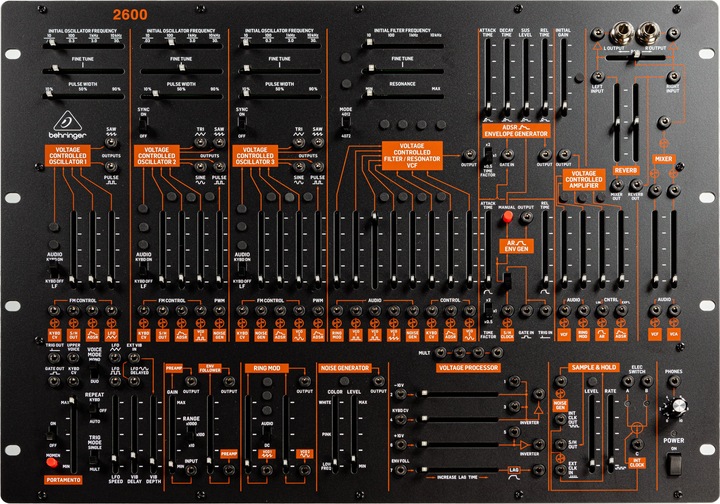This screenshot has width=720, height=504.
Task: Click the VCO 1 PULSE output jack
Action: pyautogui.click(x=111, y=167)
